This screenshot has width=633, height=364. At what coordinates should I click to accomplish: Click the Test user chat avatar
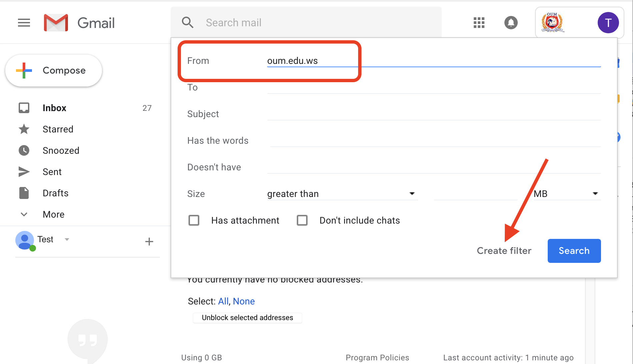25,241
